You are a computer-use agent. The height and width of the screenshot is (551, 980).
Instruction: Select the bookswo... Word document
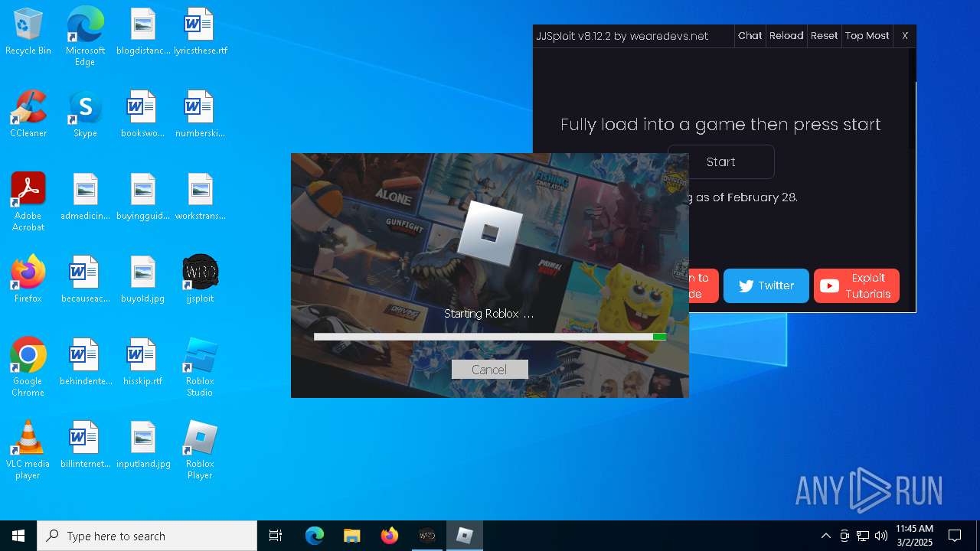(143, 115)
